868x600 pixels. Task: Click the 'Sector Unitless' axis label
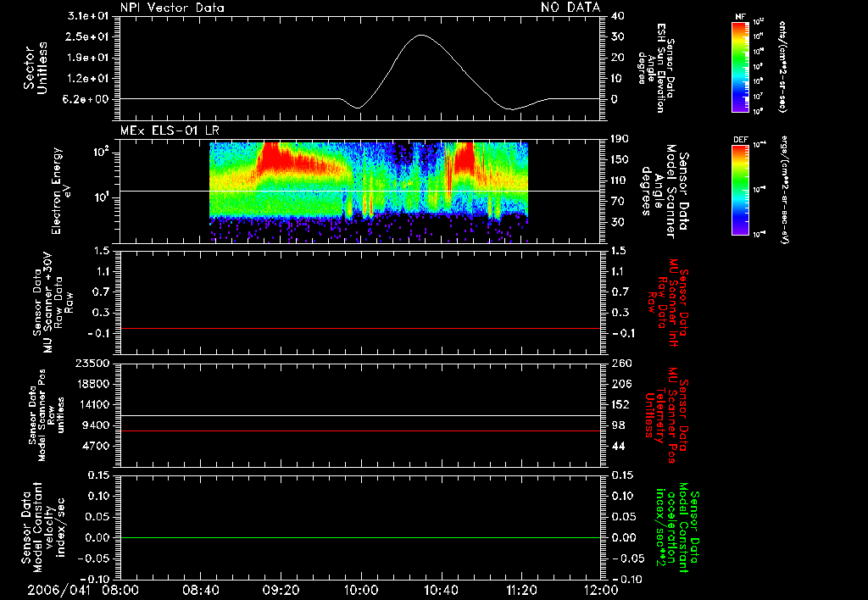pos(36,68)
